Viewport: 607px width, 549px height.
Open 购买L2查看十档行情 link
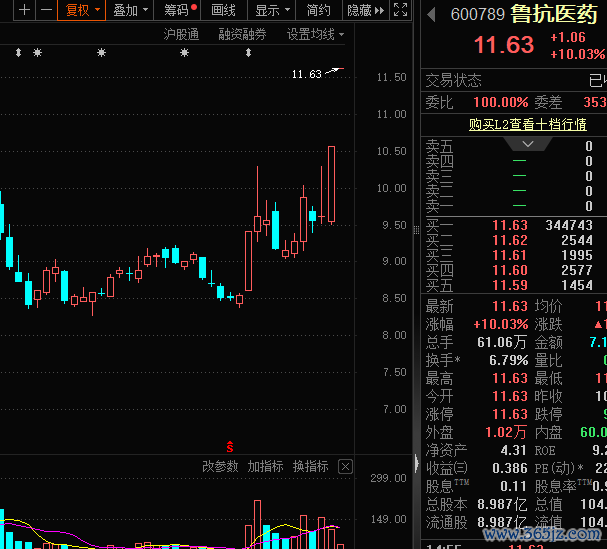[528, 124]
